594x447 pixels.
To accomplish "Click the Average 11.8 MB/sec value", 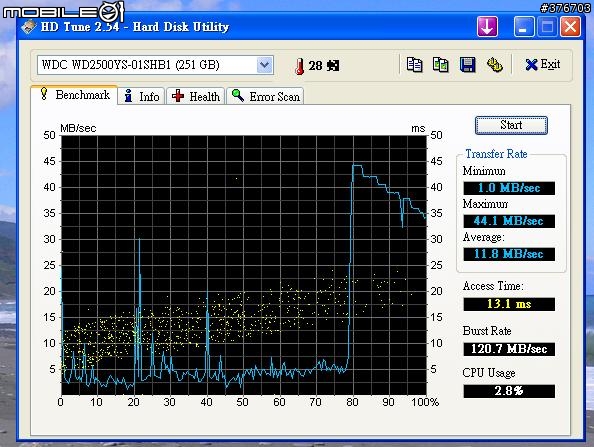I will click(509, 254).
